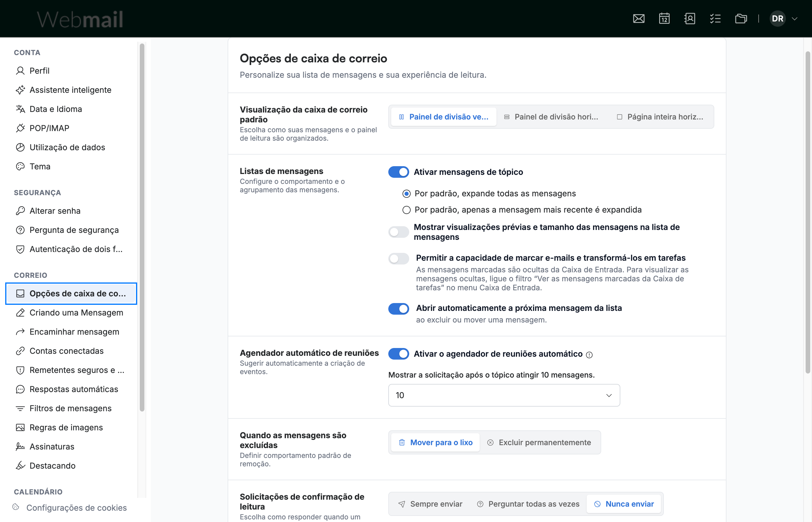Select Mover para o lixo option
The width and height of the screenshot is (812, 522).
(436, 442)
